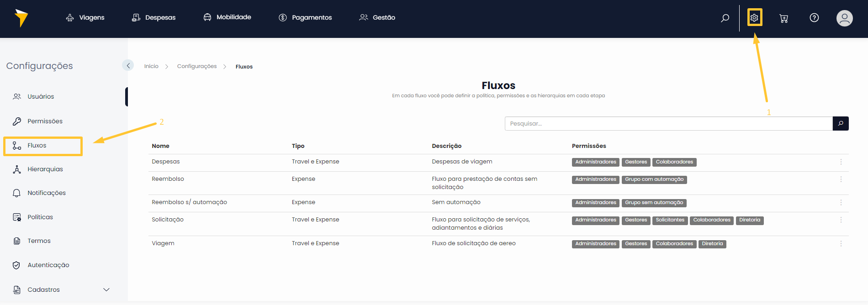The height and width of the screenshot is (305, 868).
Task: Click the Reembolso flow name
Action: point(168,179)
